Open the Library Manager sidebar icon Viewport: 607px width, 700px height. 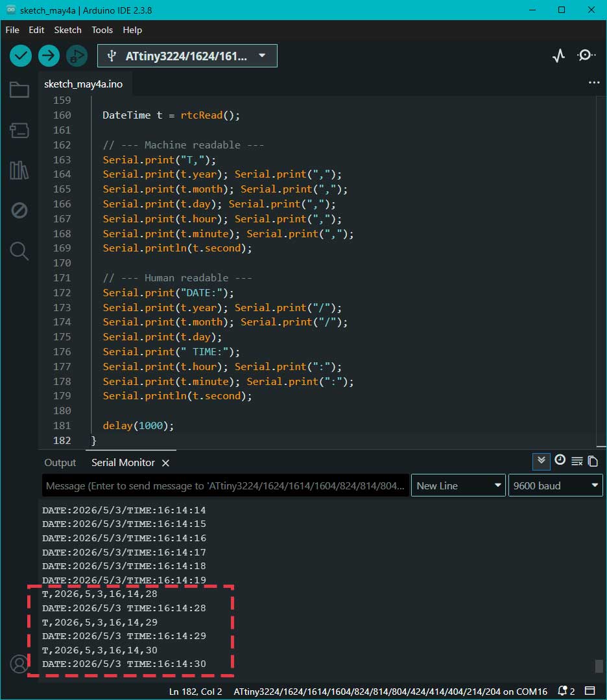(x=19, y=170)
